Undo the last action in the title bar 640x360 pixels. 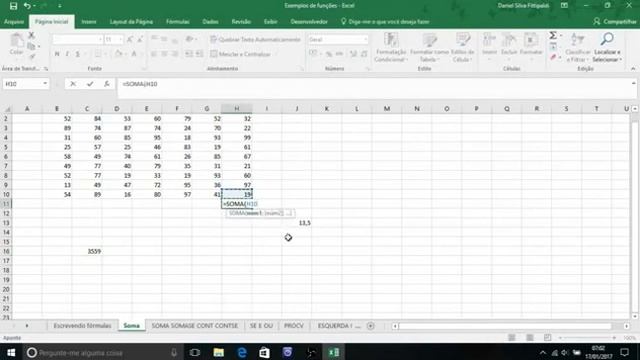pos(27,6)
